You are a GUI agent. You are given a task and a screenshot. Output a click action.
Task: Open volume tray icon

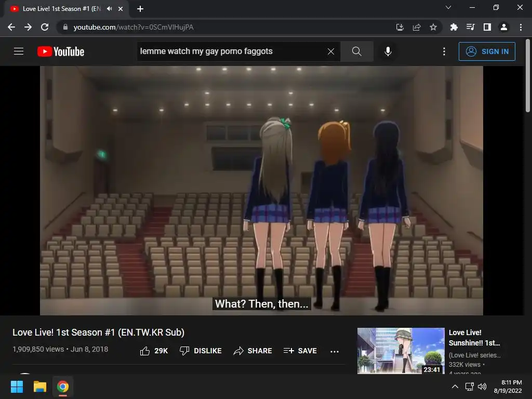click(x=482, y=387)
